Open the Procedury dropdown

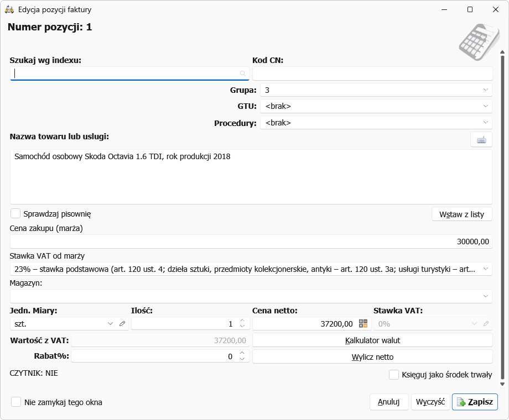486,123
